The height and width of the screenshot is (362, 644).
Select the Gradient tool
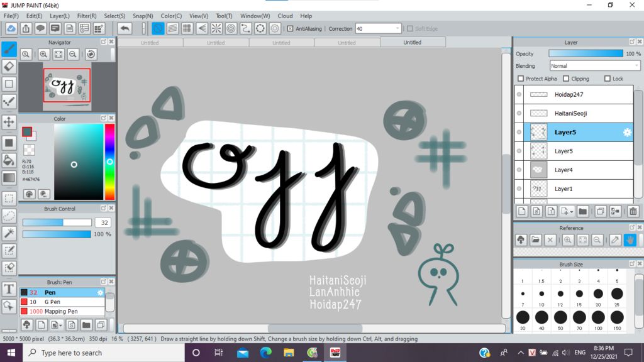click(x=9, y=178)
